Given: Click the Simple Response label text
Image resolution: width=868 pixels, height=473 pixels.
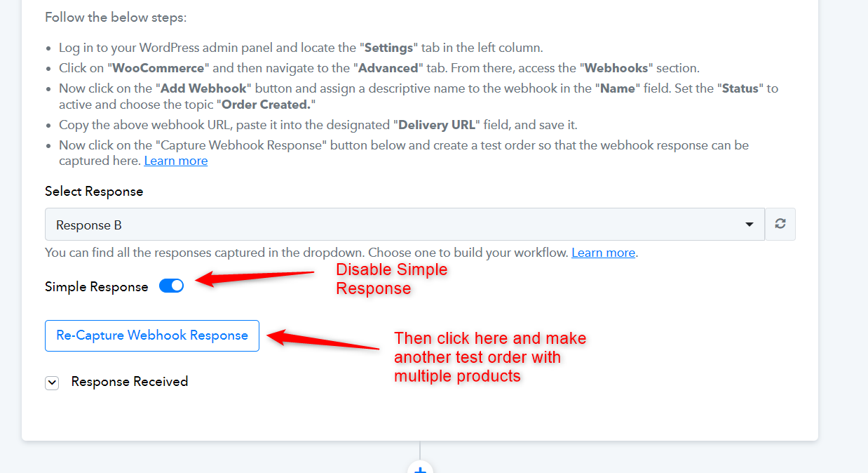Looking at the screenshot, I should click(97, 287).
